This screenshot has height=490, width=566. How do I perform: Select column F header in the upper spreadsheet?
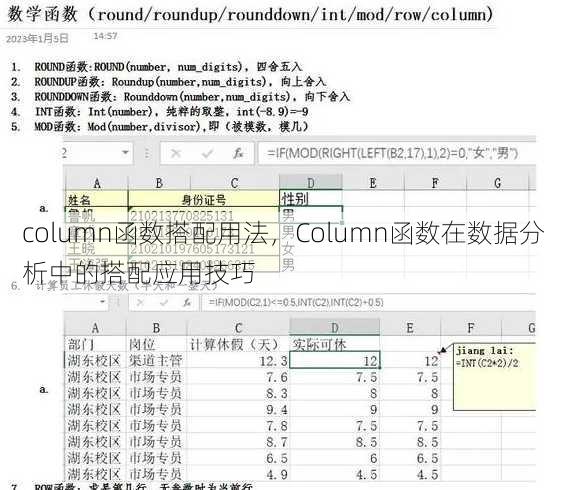tap(435, 183)
